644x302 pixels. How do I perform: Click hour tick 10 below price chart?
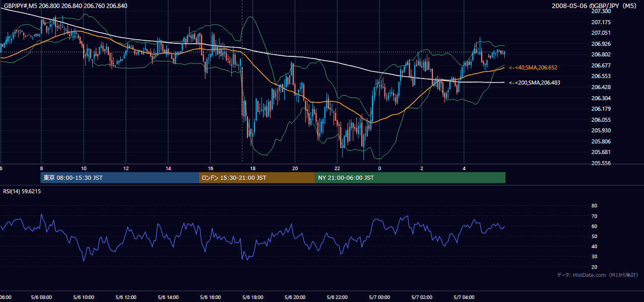pos(84,168)
